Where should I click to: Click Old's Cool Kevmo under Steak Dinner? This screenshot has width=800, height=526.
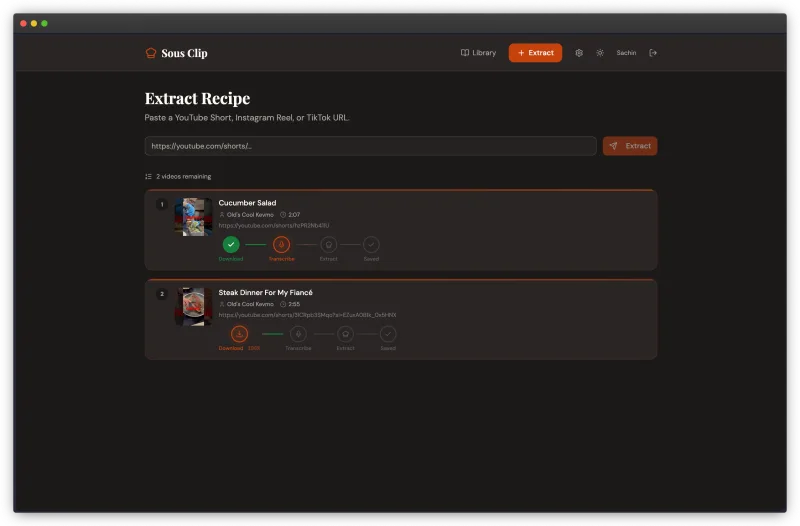click(x=250, y=304)
